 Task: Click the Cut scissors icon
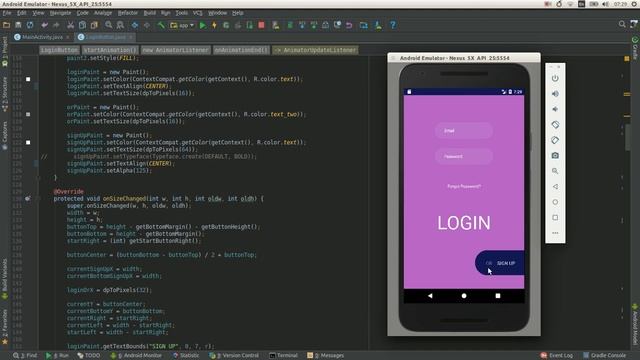[x=71, y=25]
